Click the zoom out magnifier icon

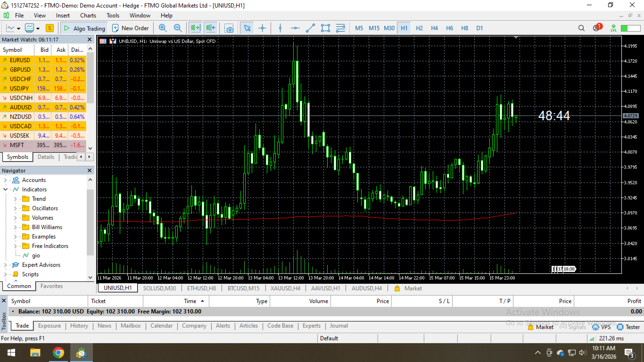tap(178, 28)
